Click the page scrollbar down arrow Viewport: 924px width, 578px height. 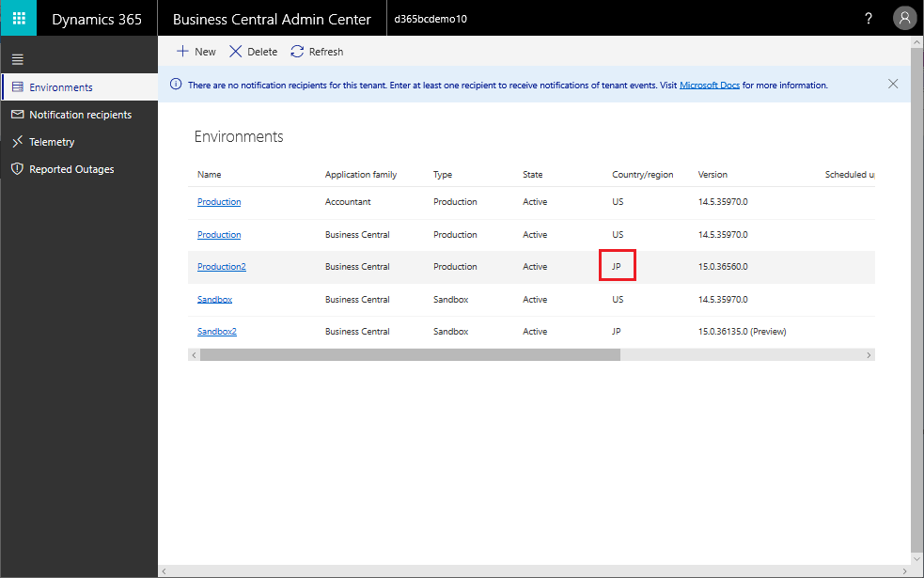916,558
